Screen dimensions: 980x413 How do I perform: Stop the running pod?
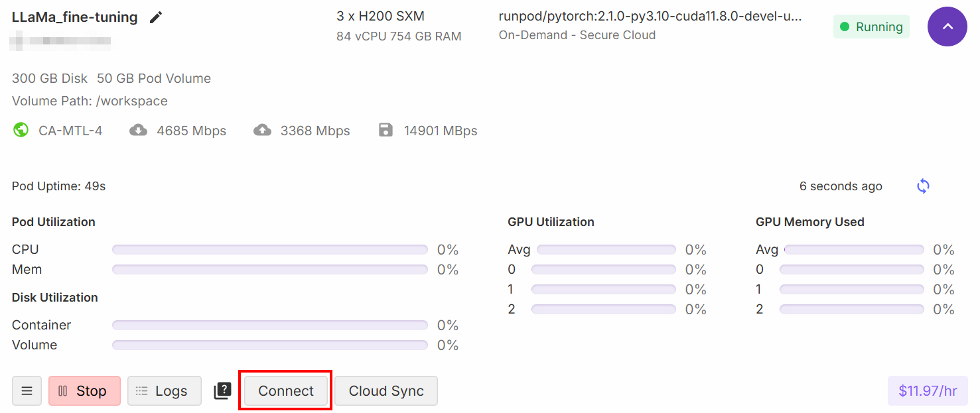84,390
